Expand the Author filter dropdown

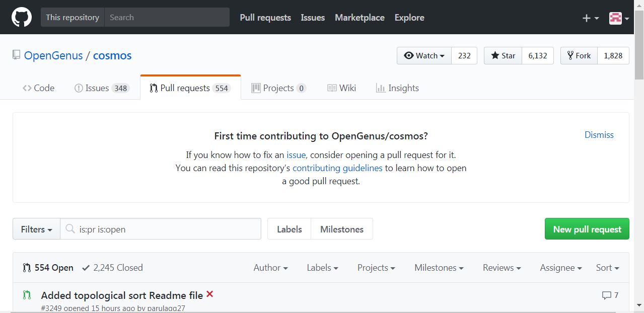click(270, 268)
